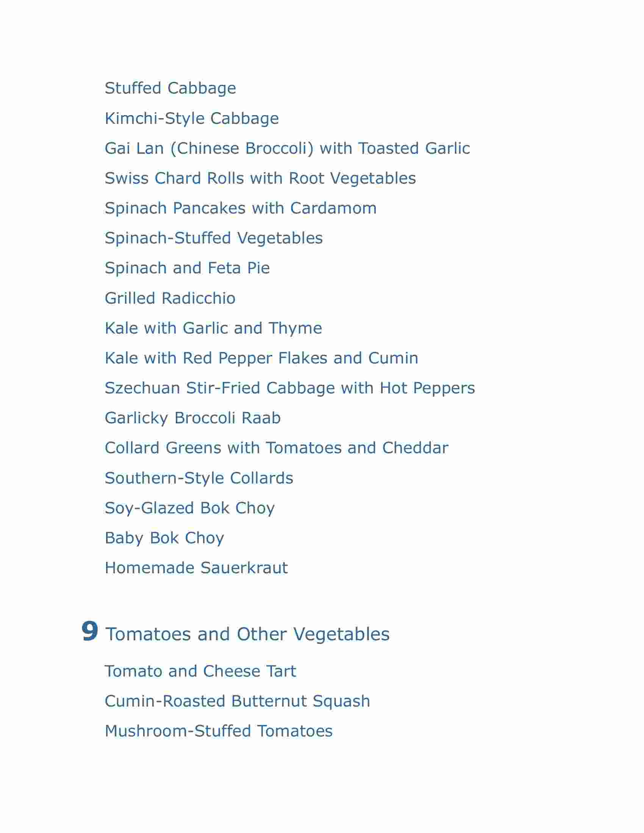Select Kale with Garlic and Thyme
This screenshot has height=833, width=644.
coord(213,328)
